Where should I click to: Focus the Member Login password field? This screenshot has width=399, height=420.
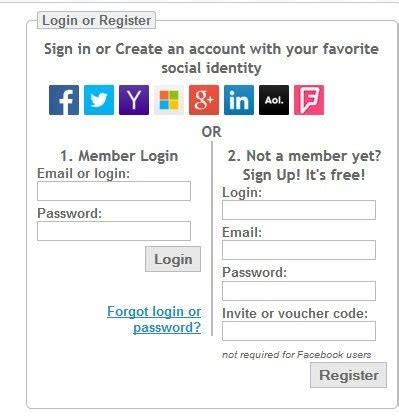(114, 231)
